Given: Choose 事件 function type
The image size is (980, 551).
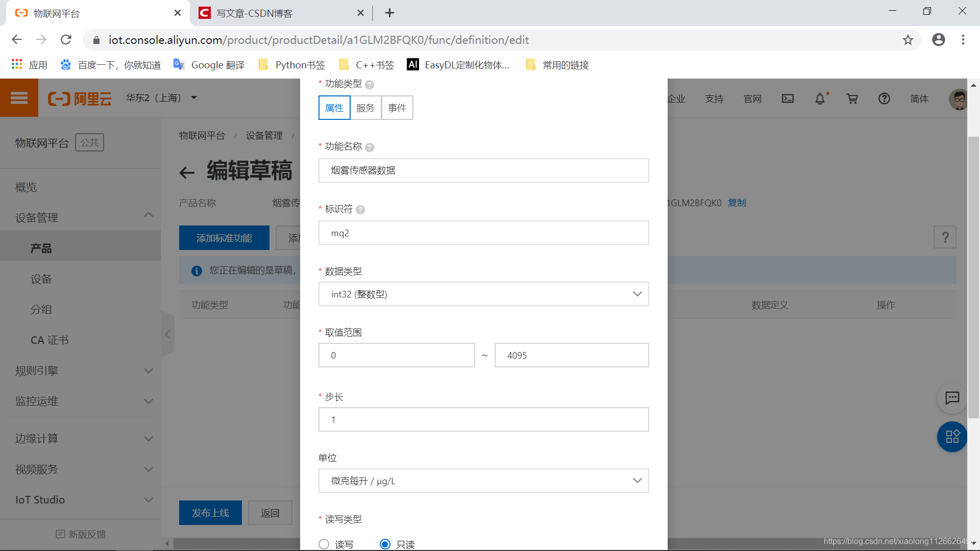Looking at the screenshot, I should (397, 108).
